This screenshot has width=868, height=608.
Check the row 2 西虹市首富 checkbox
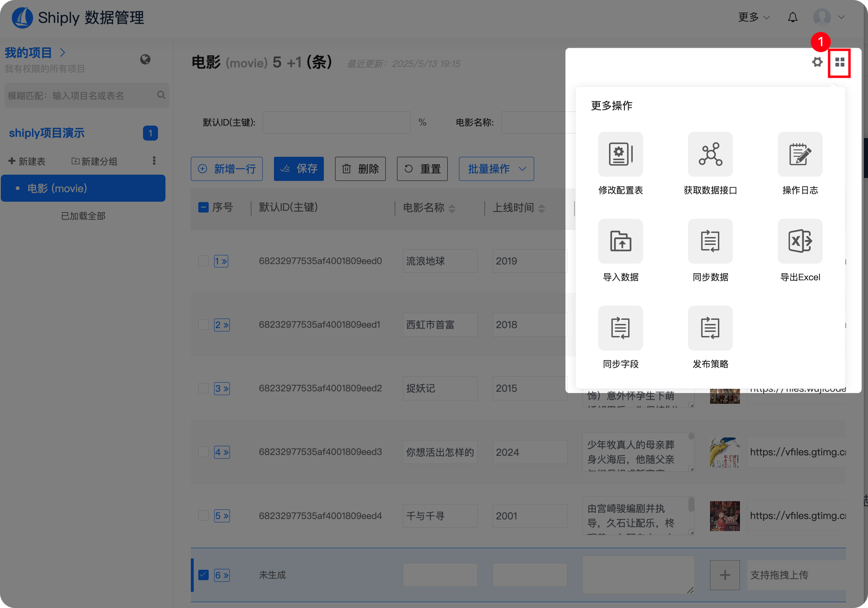(x=203, y=324)
